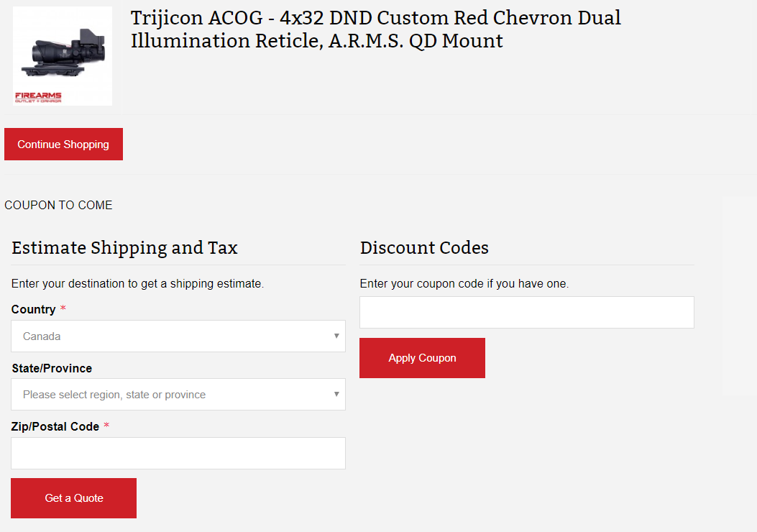Click the arrow on the Country dropdown
757x532 pixels.
point(336,336)
